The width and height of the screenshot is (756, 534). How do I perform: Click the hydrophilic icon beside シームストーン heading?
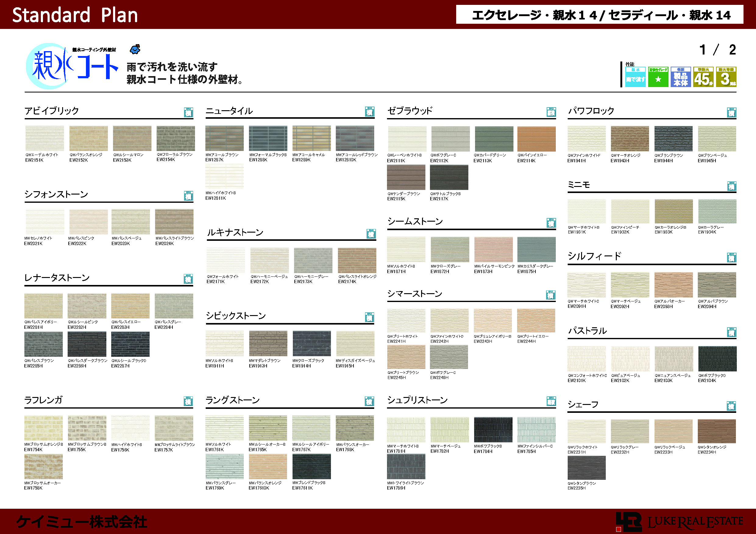pyautogui.click(x=551, y=223)
